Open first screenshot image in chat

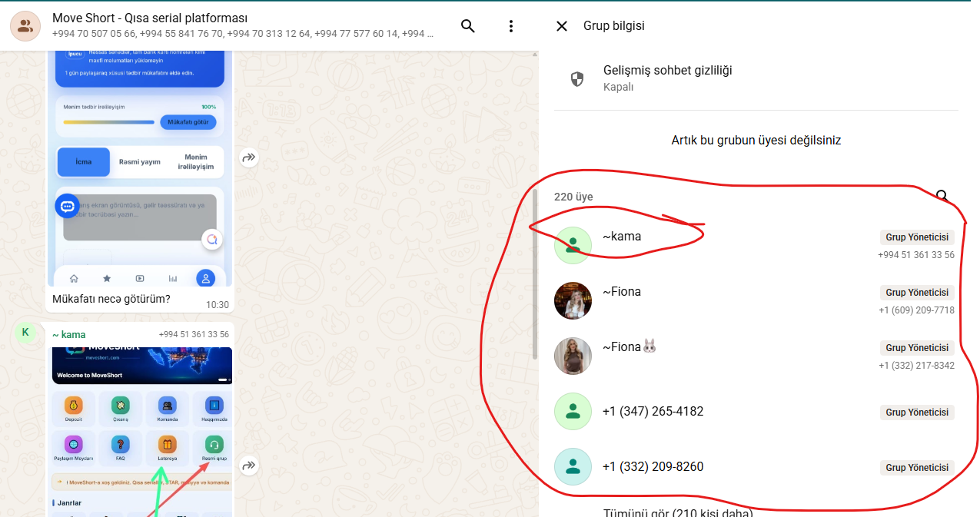(140, 169)
